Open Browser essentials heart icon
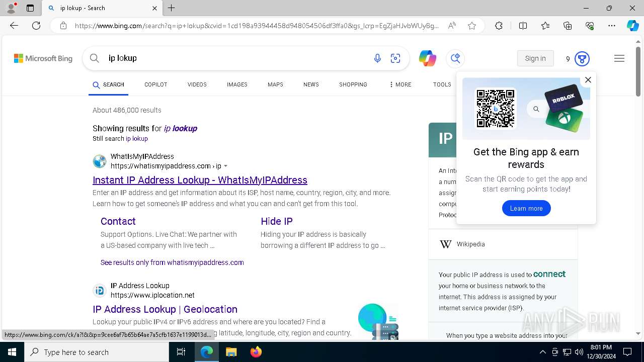 590,26
